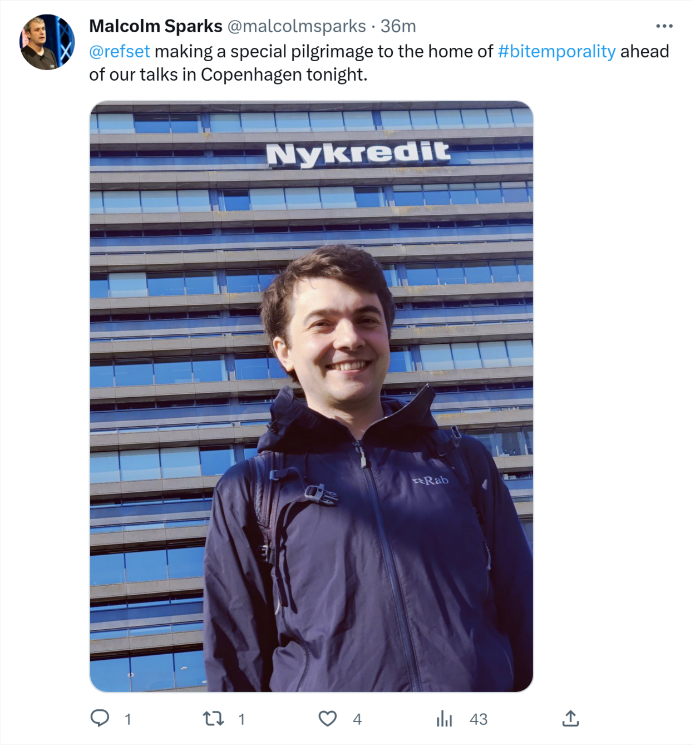Open the #bitemporality hashtag link
This screenshot has height=751, width=700.
click(x=556, y=51)
